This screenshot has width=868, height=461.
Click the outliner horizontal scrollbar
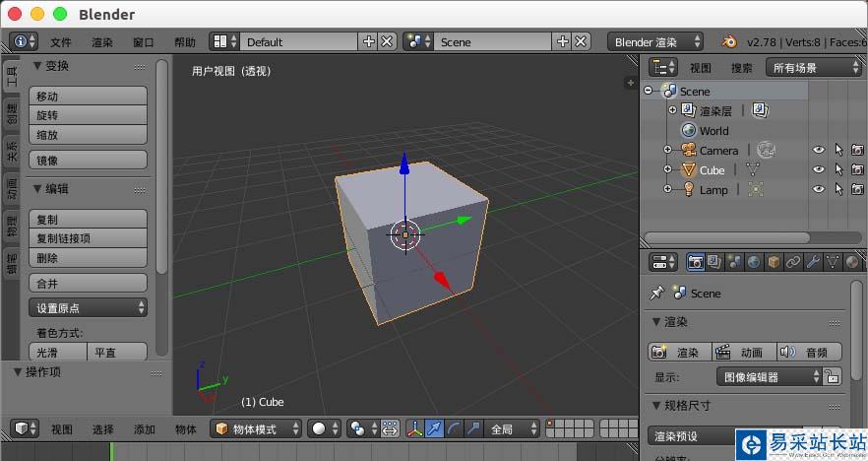727,237
